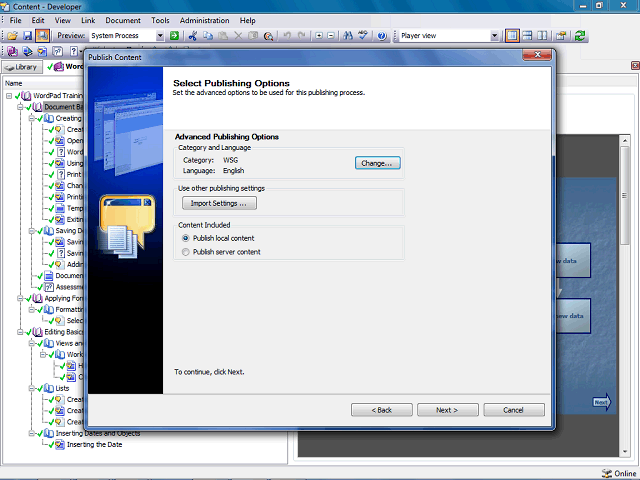Click the Save All toolbar icon
This screenshot has height=480, width=640.
click(42, 36)
